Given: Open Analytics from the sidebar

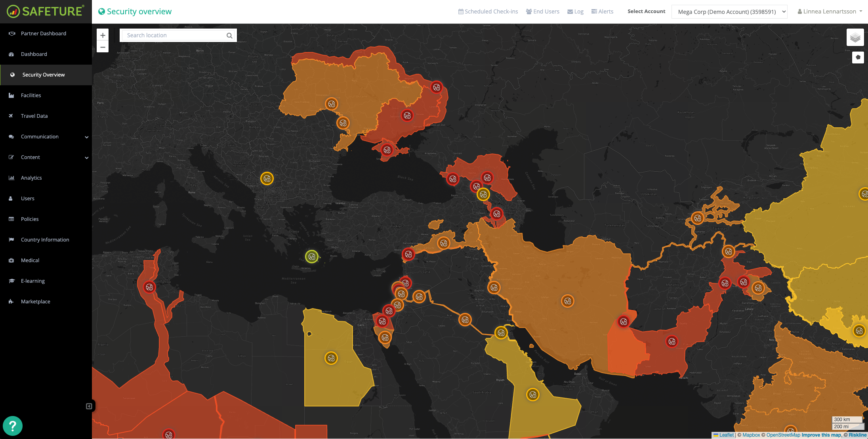Looking at the screenshot, I should coord(31,178).
